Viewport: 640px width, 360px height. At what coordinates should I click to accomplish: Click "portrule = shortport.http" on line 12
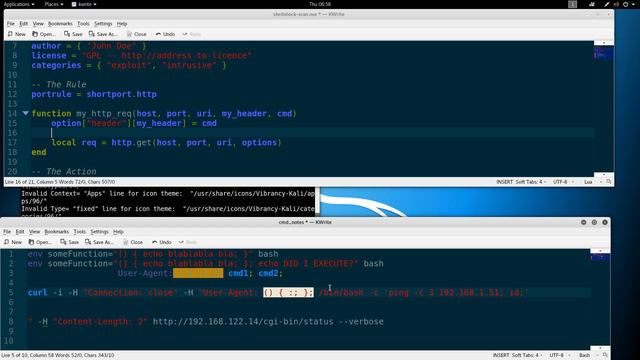tap(94, 94)
